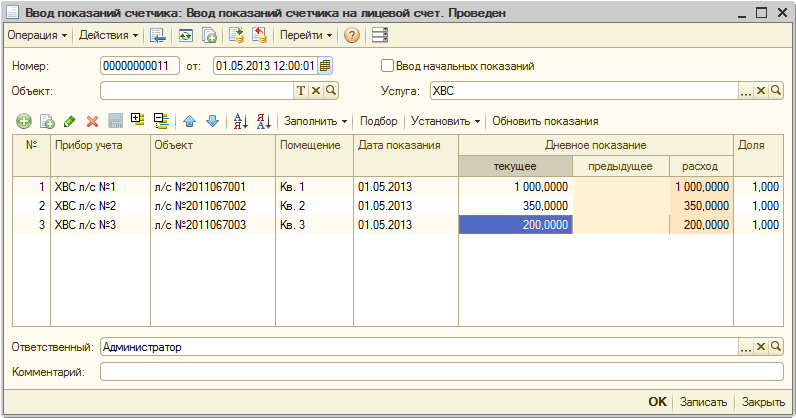This screenshot has width=796, height=418.
Task: Click the pencil Edit row icon
Action: click(69, 121)
